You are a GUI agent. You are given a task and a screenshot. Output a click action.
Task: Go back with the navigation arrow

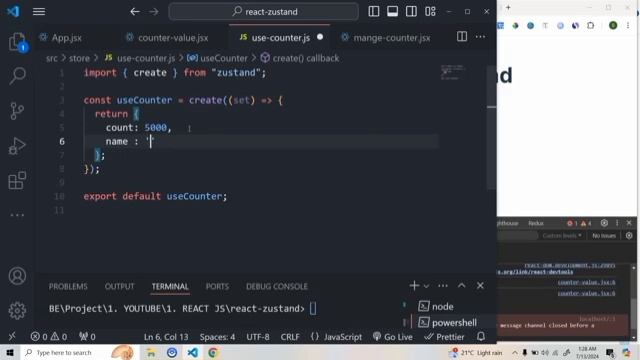pyautogui.click(x=135, y=11)
